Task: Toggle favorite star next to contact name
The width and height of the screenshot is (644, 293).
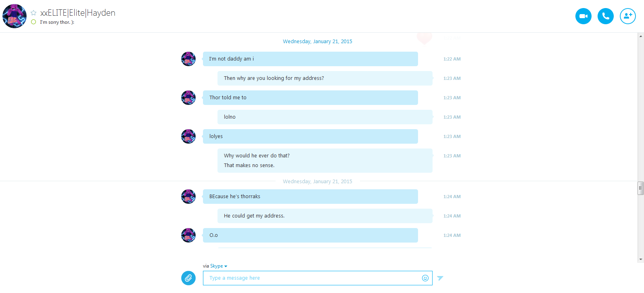Action: pos(33,13)
